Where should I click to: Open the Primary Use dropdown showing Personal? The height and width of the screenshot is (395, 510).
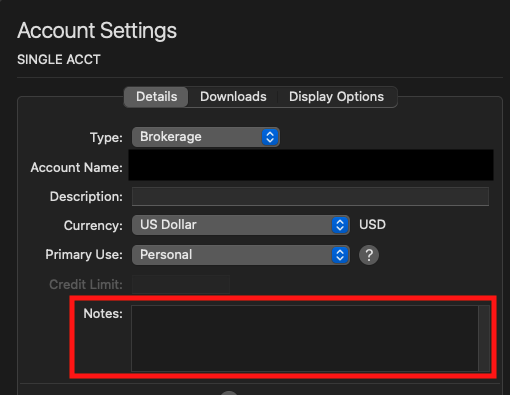[x=241, y=255]
